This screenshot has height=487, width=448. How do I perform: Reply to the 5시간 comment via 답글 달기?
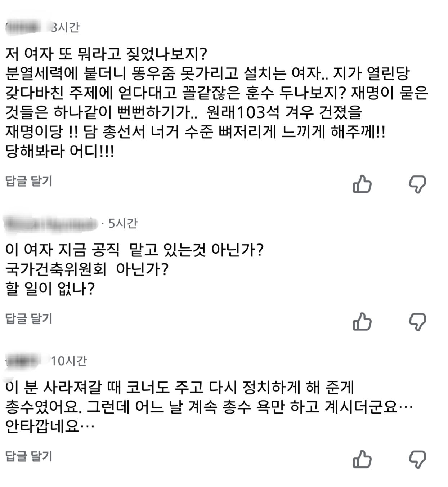[29, 318]
